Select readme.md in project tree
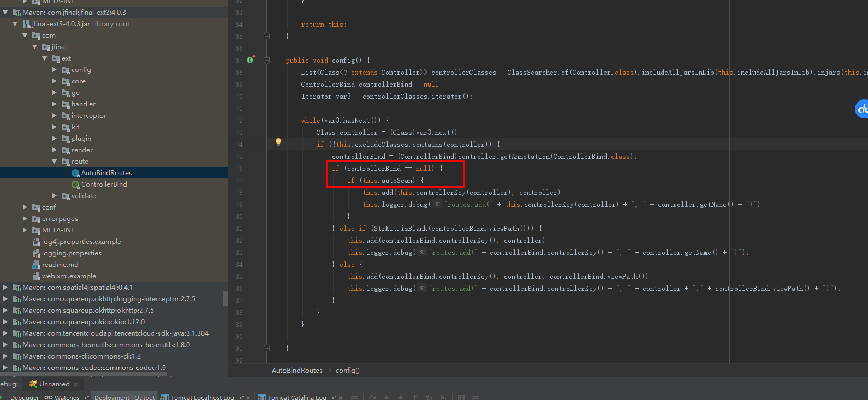This screenshot has width=868, height=400. point(60,265)
